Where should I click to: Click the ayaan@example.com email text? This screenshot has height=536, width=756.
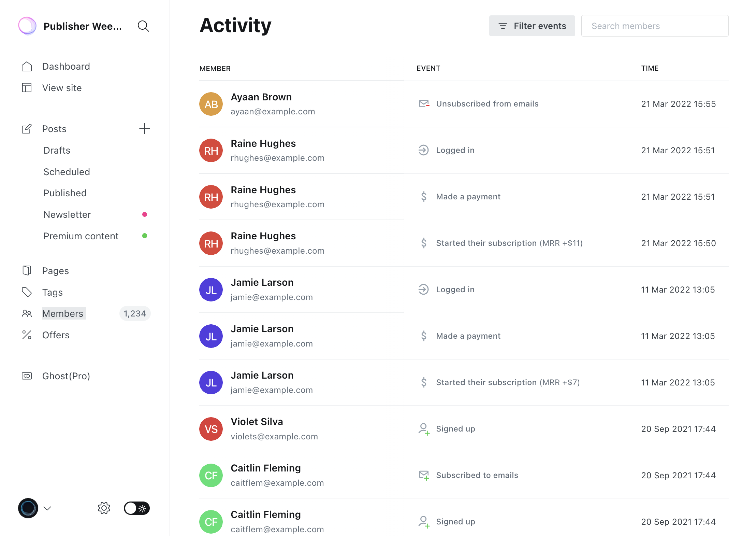(x=273, y=112)
